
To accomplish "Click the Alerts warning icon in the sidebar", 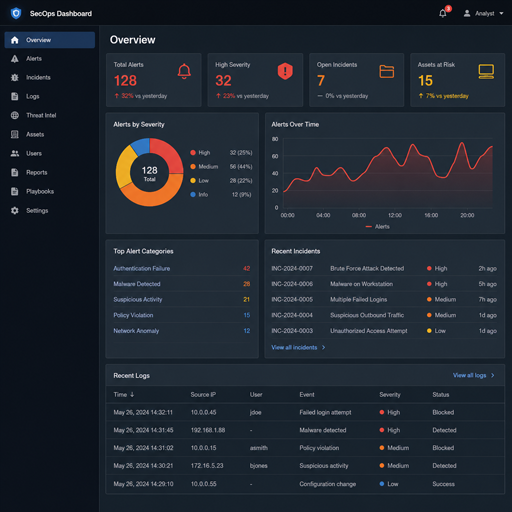I will 15,59.
